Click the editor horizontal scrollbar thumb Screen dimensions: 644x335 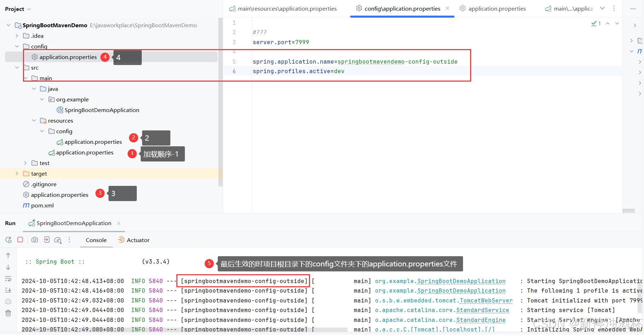coord(629,211)
